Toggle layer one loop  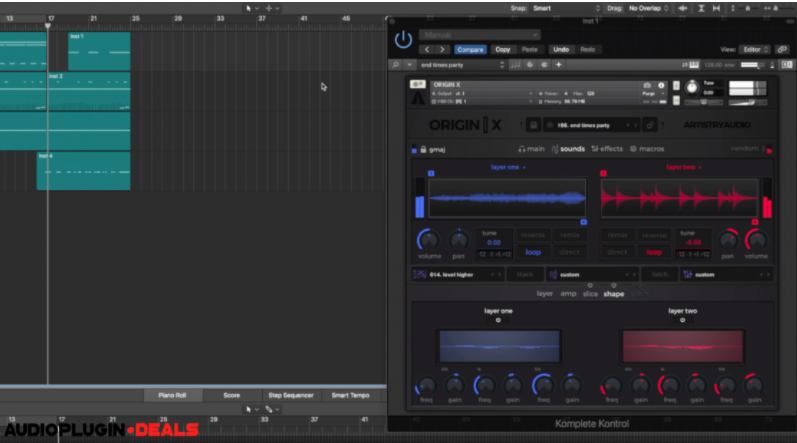(x=533, y=252)
